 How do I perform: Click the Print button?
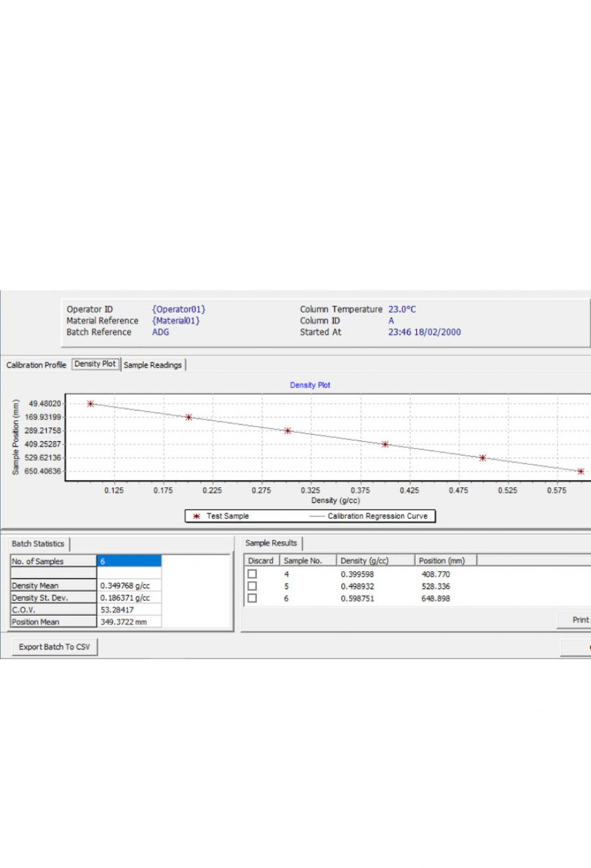click(x=579, y=620)
